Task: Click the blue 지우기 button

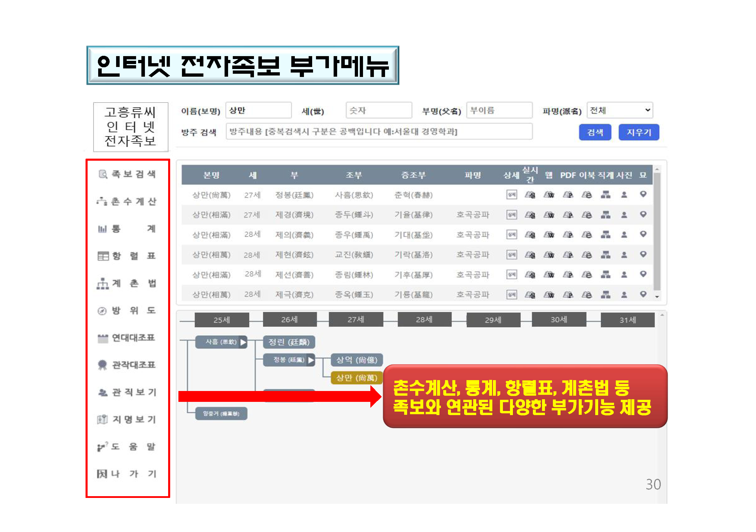Action: tap(638, 132)
